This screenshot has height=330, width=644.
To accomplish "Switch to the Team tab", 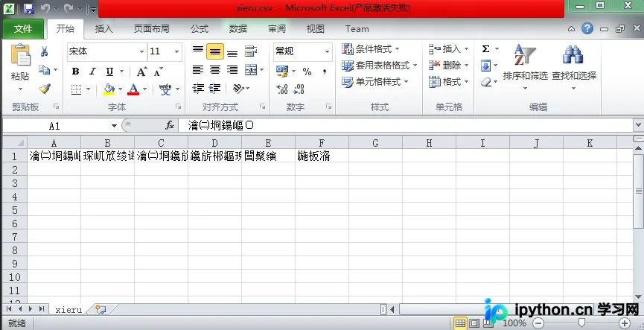I will tap(357, 29).
